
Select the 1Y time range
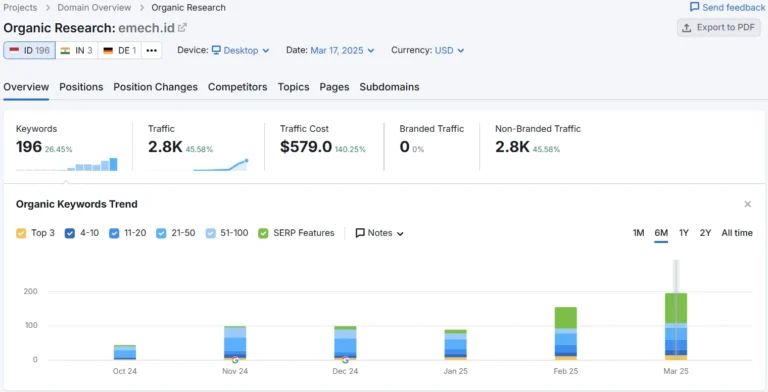click(684, 233)
